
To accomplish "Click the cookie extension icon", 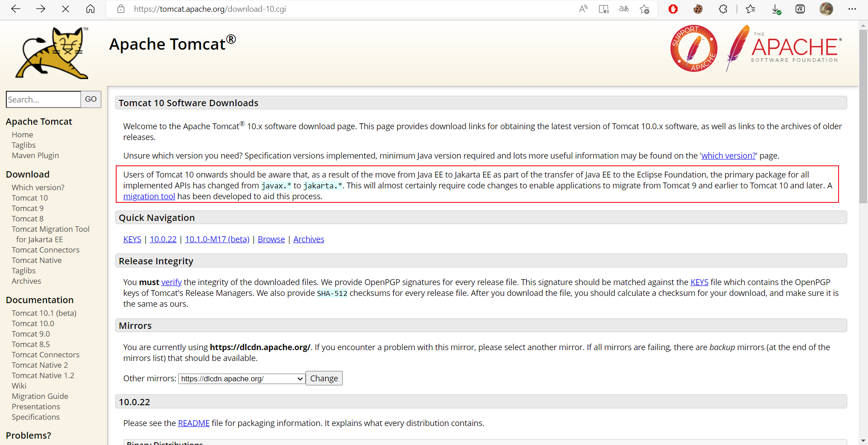I will [698, 9].
